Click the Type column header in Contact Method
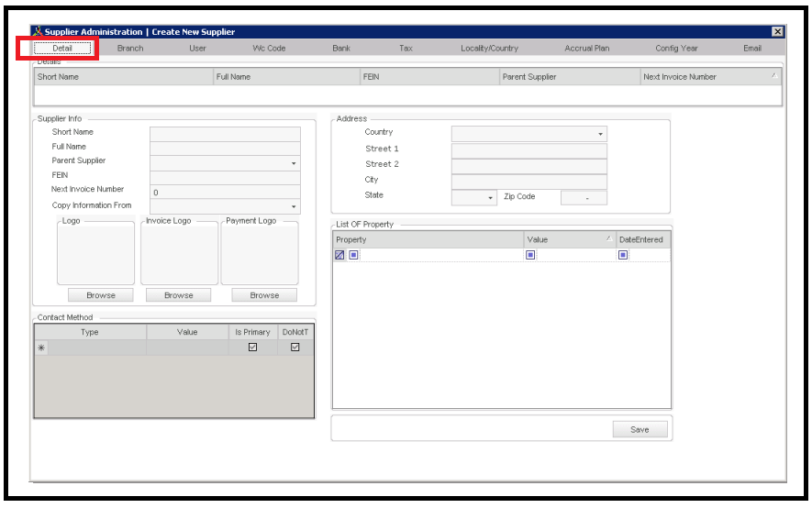Screen dimensions: 812x508 [91, 332]
